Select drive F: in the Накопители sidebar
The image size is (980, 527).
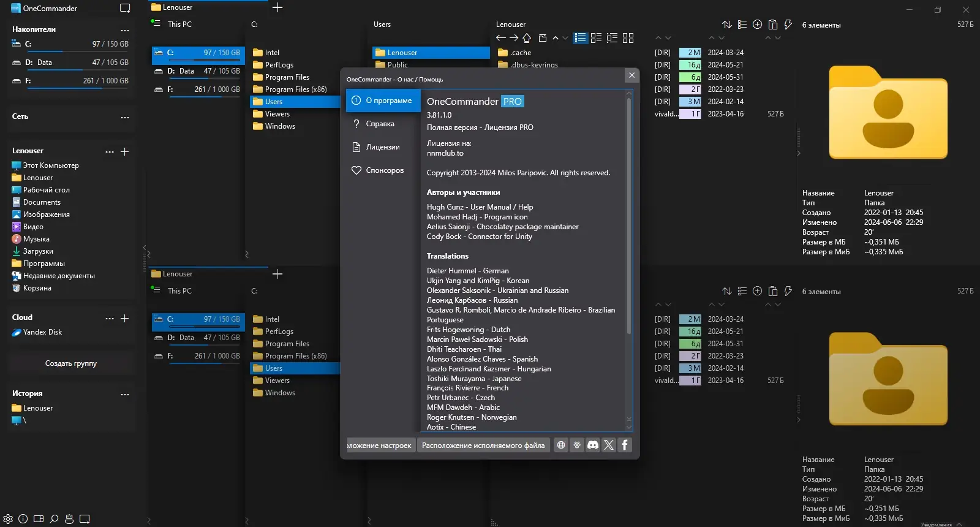(70, 81)
